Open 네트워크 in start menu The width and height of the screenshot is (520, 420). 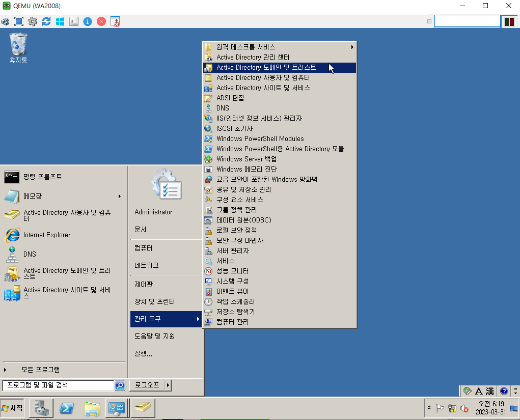click(166, 266)
